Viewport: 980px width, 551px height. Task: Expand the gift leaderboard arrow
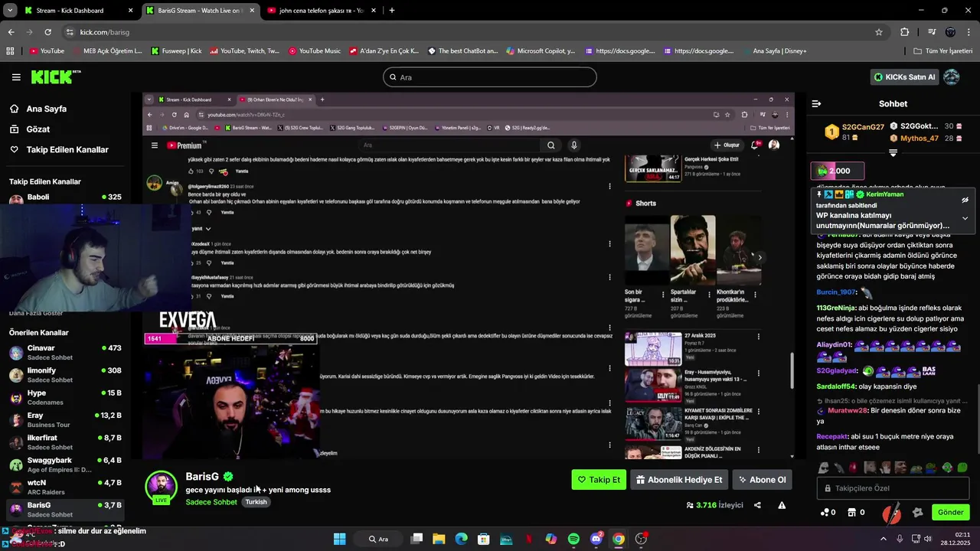[x=893, y=153]
